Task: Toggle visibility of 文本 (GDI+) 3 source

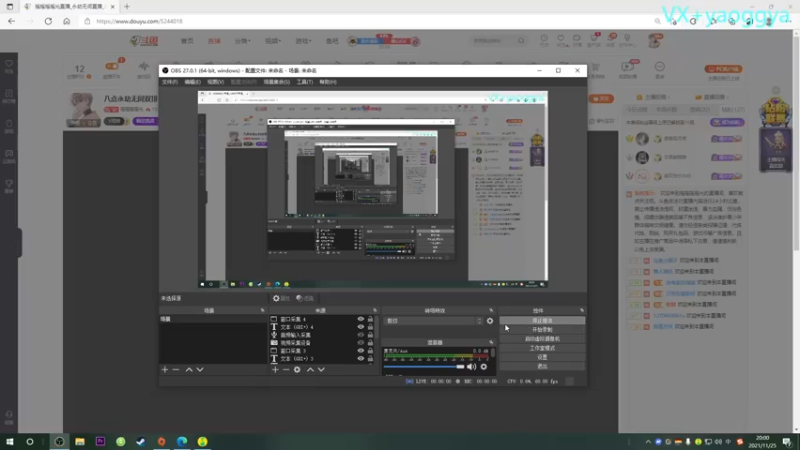Action: pos(361,358)
